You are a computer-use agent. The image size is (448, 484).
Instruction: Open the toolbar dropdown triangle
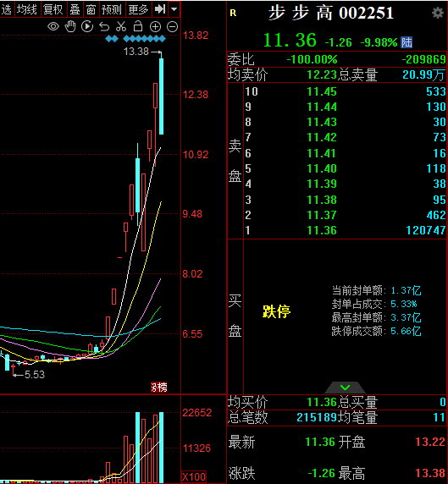[174, 9]
